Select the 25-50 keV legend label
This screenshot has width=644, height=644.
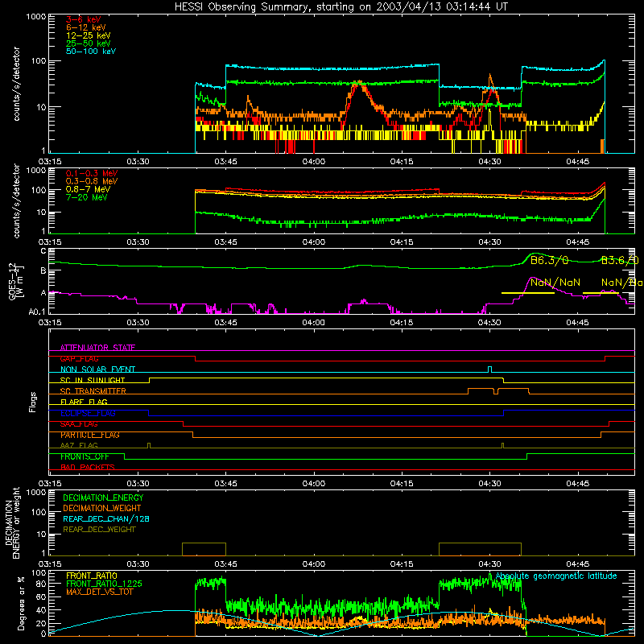[x=89, y=43]
